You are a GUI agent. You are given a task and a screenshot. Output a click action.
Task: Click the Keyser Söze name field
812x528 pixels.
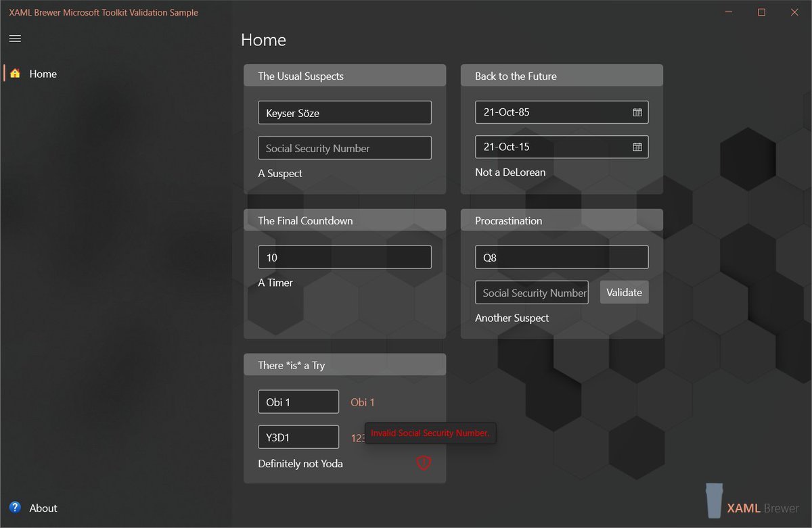click(344, 112)
